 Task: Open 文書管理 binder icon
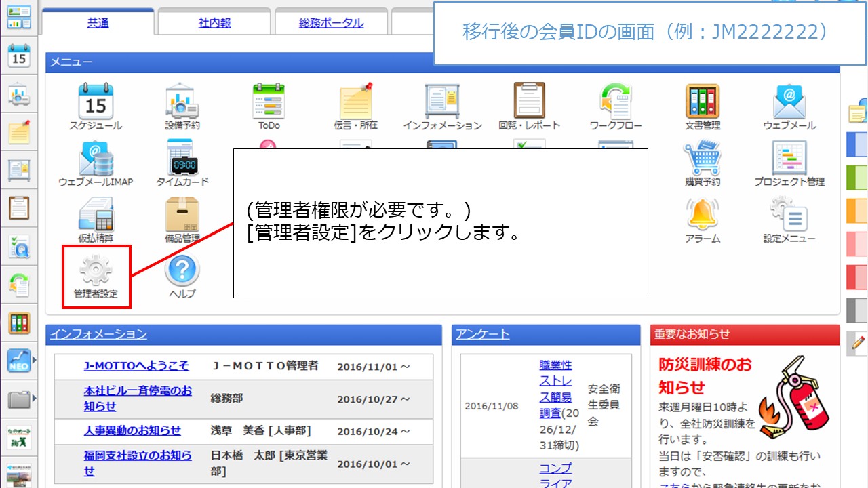click(x=702, y=102)
